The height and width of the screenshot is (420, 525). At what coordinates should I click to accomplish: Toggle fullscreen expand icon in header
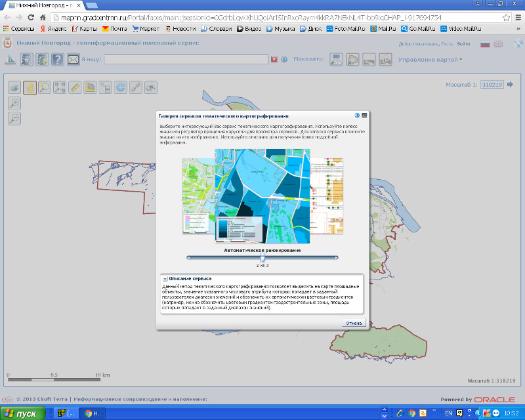tap(518, 44)
